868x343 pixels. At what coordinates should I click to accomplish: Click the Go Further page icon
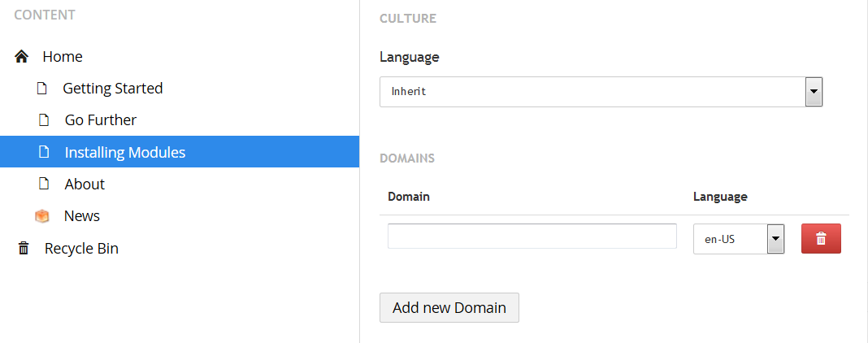coord(44,120)
